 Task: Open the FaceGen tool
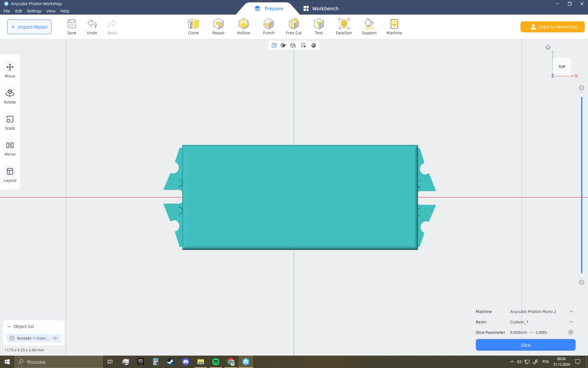coord(344,27)
